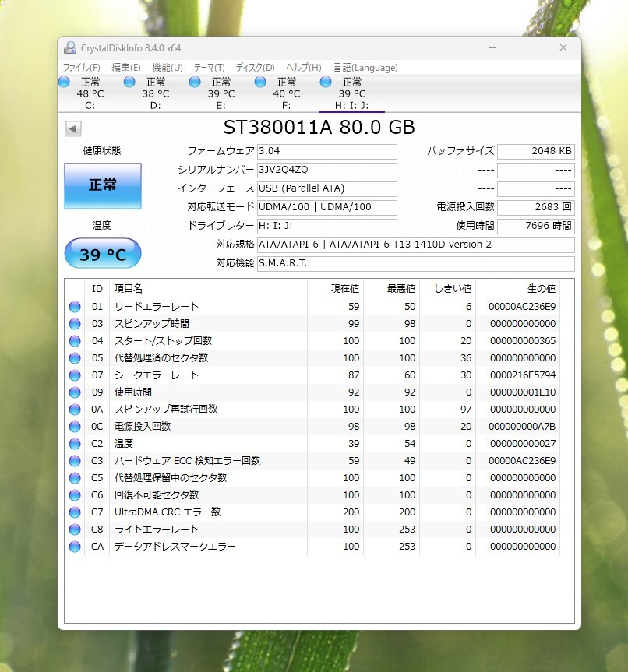Click status orb for drive D:
Screen dimensions: 628x672
pos(129,82)
